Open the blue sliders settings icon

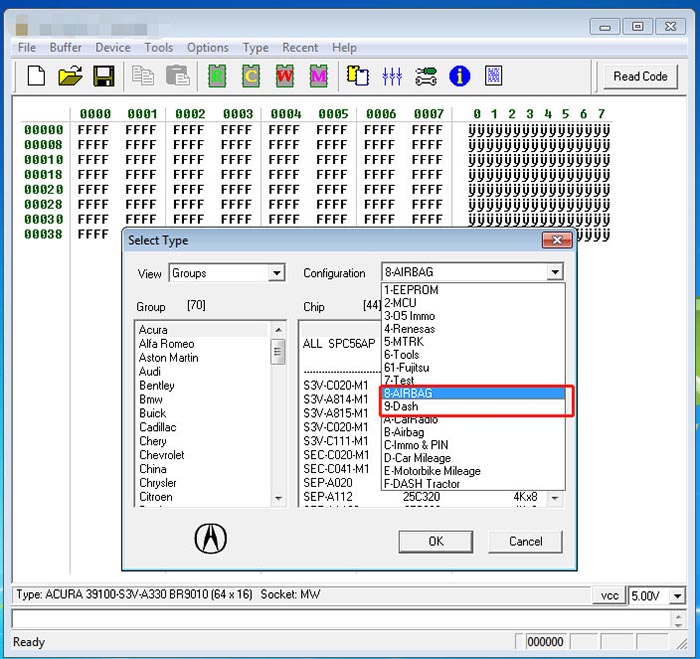pyautogui.click(x=392, y=76)
